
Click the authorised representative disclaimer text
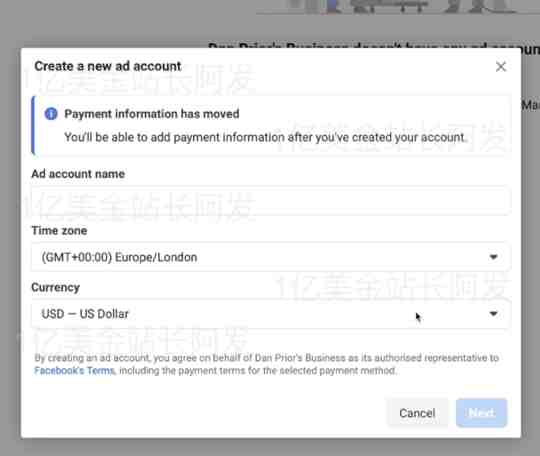coord(267,364)
